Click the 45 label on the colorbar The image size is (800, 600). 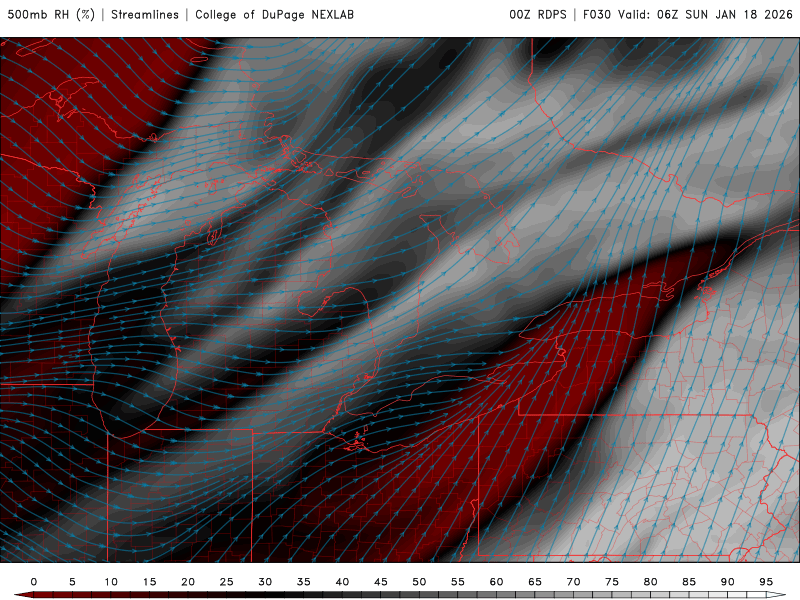pyautogui.click(x=380, y=582)
